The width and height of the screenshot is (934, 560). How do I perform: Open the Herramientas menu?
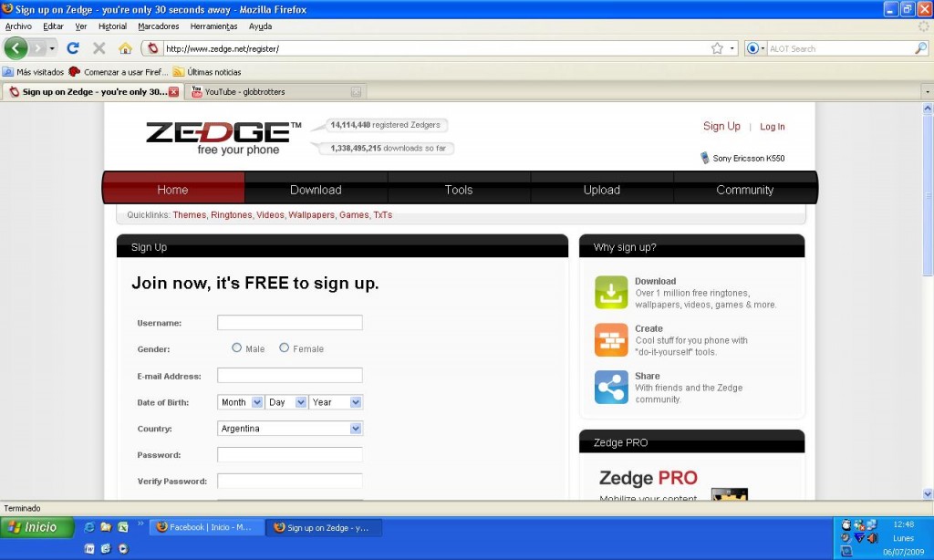[213, 26]
